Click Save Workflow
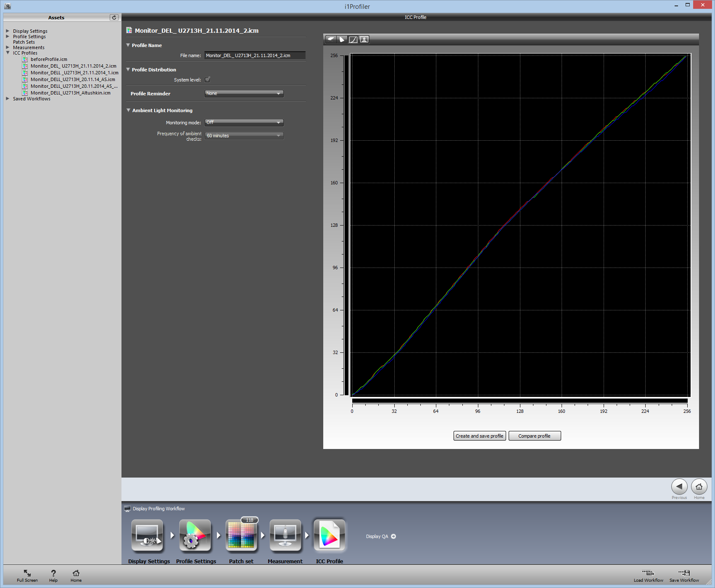This screenshot has height=588, width=715. 684,576
